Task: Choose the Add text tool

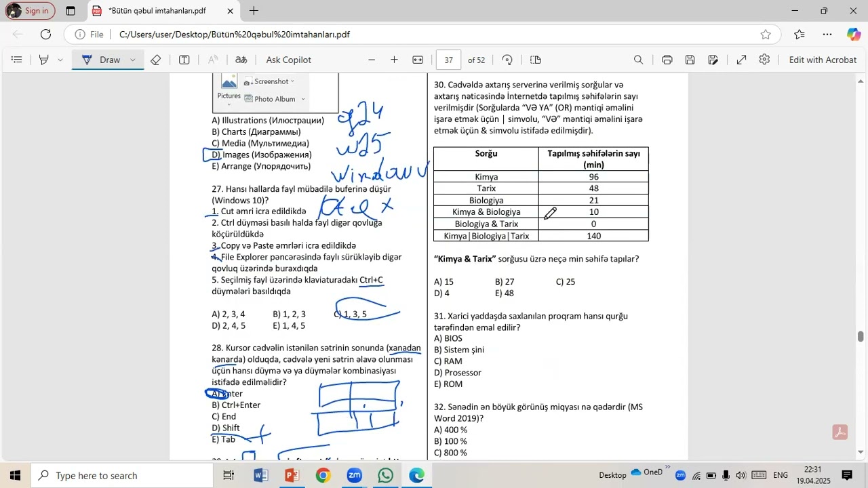Action: tap(184, 60)
